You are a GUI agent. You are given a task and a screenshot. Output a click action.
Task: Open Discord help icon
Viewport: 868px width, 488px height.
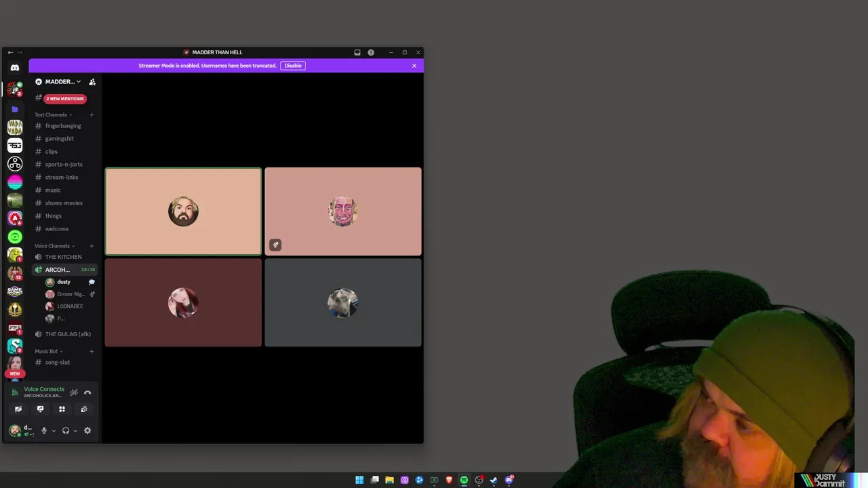click(x=371, y=52)
